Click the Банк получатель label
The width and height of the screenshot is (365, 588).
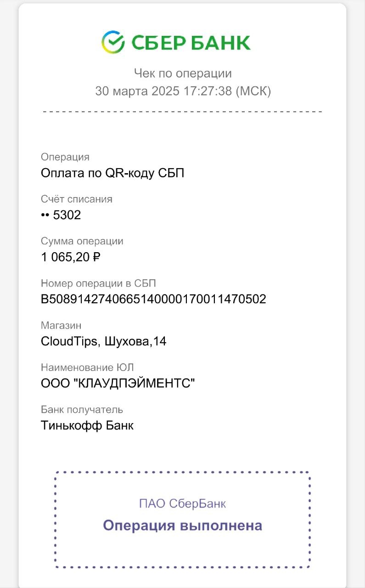point(82,409)
